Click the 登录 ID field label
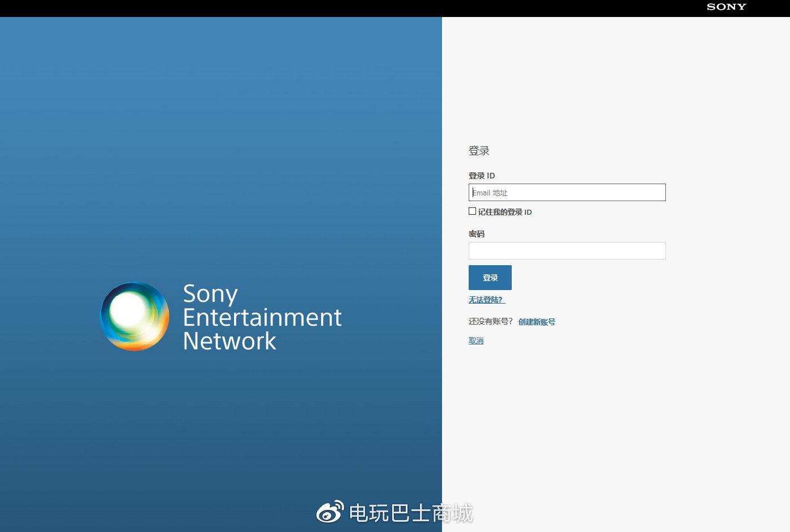The image size is (790, 532). tap(482, 176)
